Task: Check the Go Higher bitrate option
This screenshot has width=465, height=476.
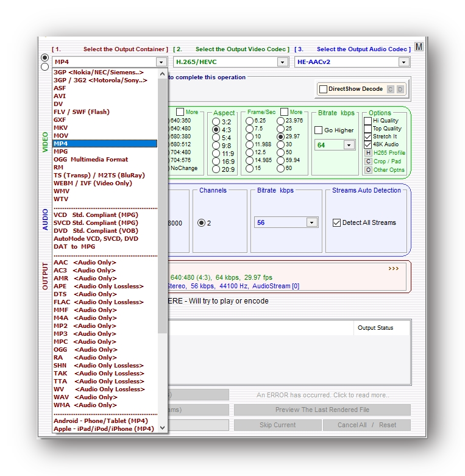Action: (x=319, y=130)
